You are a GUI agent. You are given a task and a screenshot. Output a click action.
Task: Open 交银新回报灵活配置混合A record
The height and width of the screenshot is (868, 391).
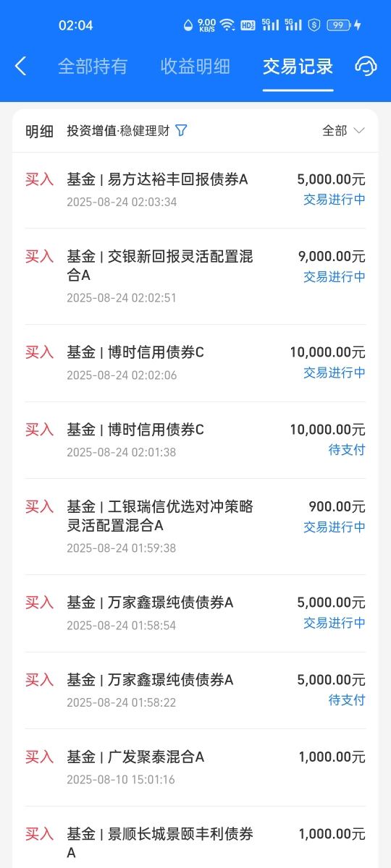tap(195, 276)
